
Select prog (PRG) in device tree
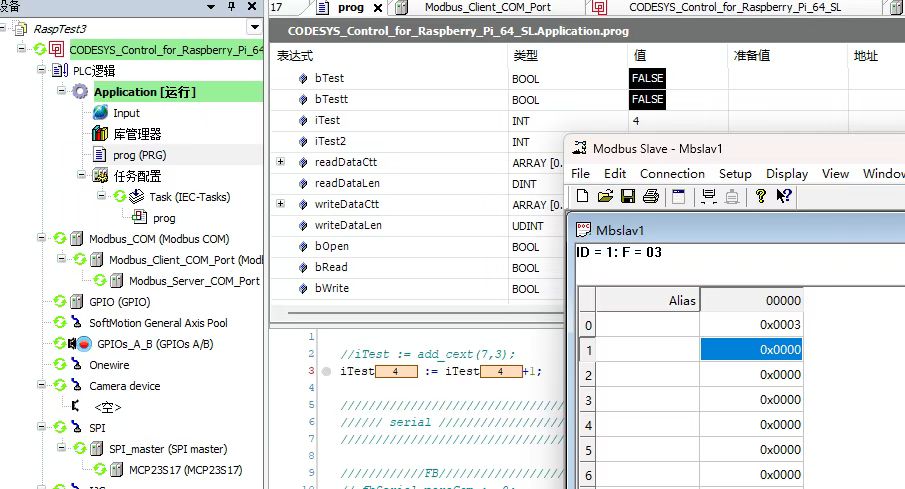pyautogui.click(x=140, y=155)
